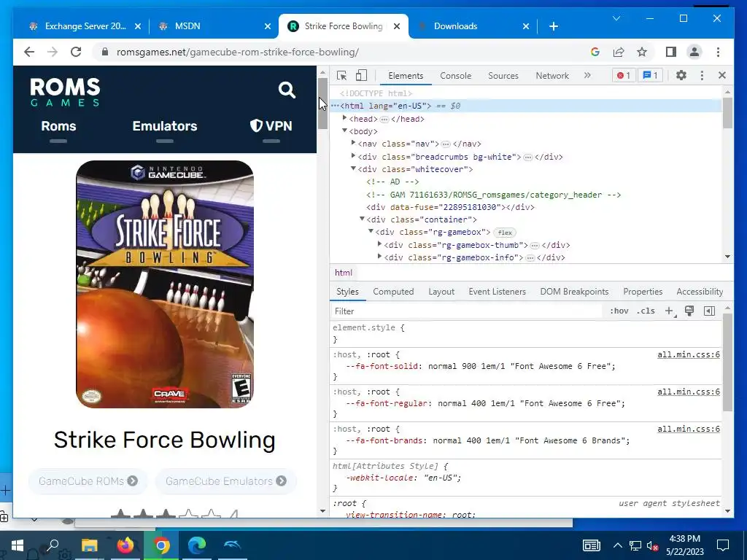
Task: Close the DevTools panel
Action: click(x=721, y=75)
